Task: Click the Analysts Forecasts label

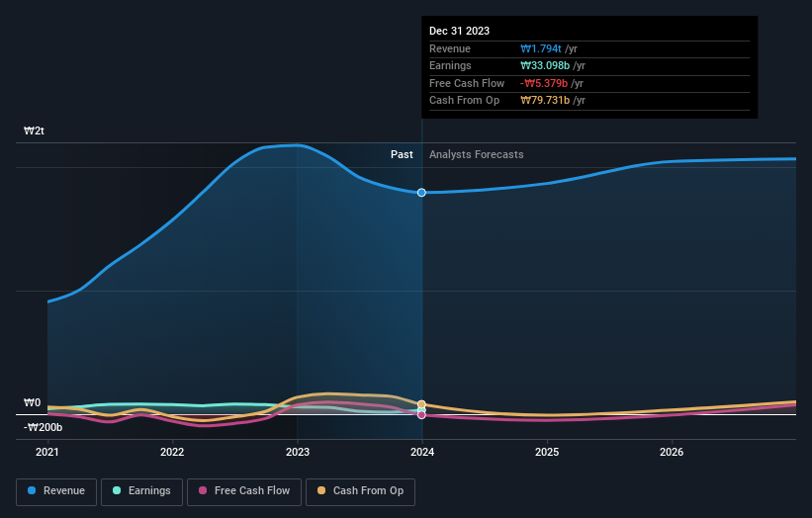Action: [476, 154]
